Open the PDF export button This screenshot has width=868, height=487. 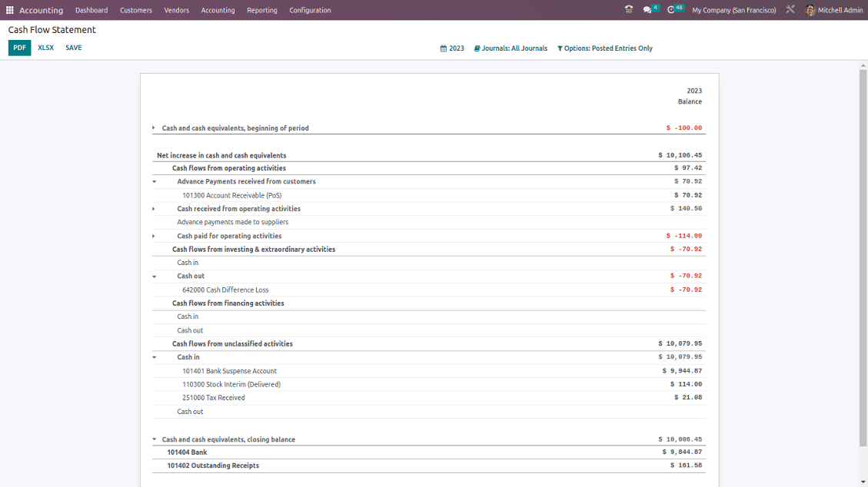click(x=18, y=48)
